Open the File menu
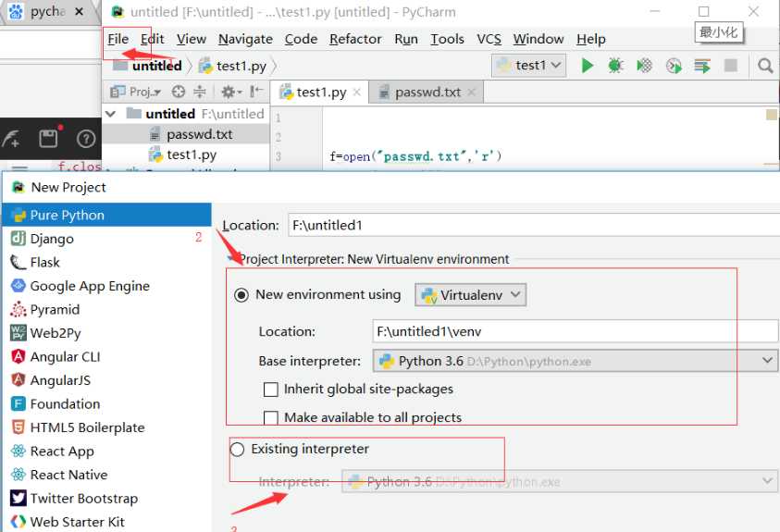Viewport: 780px width, 532px height. 118,39
